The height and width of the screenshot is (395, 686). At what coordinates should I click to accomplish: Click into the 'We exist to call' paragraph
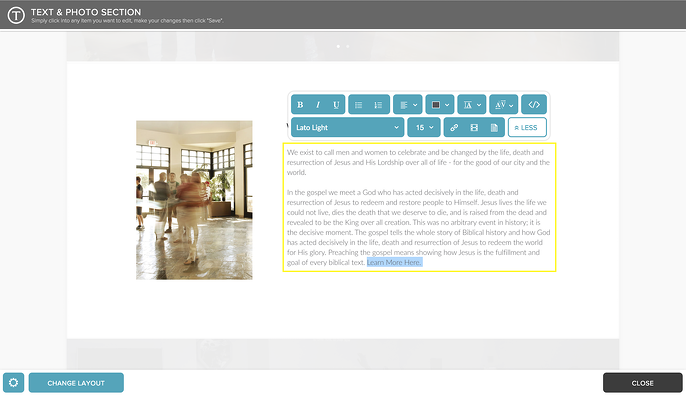click(x=418, y=162)
